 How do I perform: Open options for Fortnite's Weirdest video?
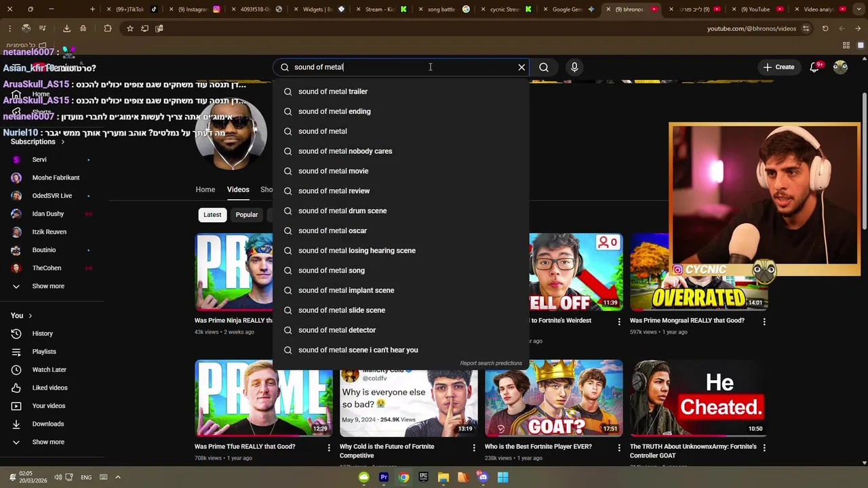[619, 321]
